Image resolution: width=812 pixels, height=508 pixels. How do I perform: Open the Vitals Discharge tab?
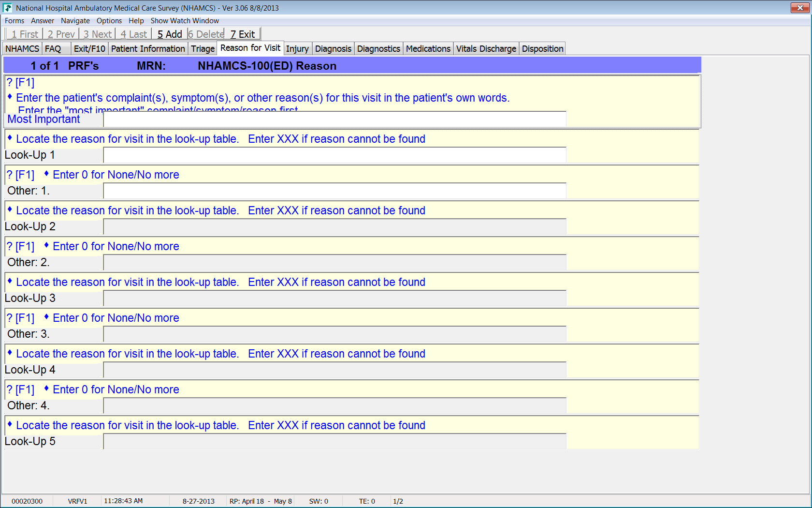pos(486,49)
